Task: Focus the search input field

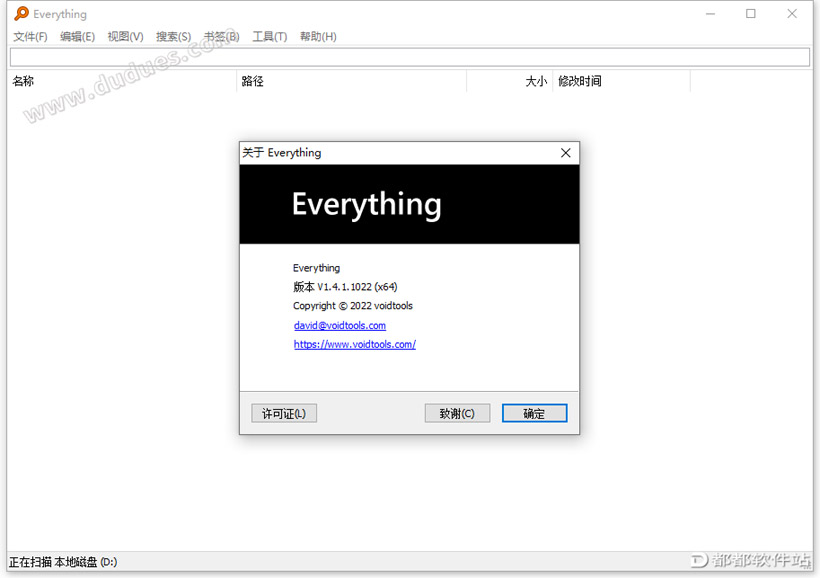Action: tap(410, 57)
